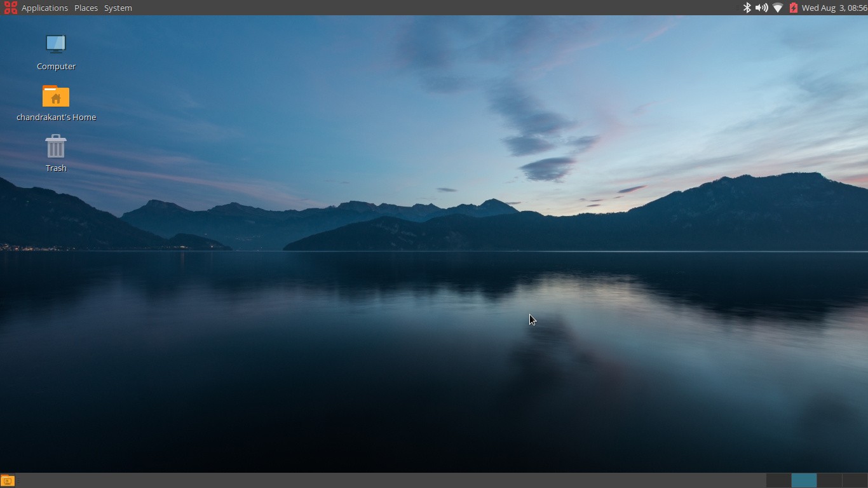The image size is (868, 488).
Task: Click the charging battery tray icon
Action: 793,8
